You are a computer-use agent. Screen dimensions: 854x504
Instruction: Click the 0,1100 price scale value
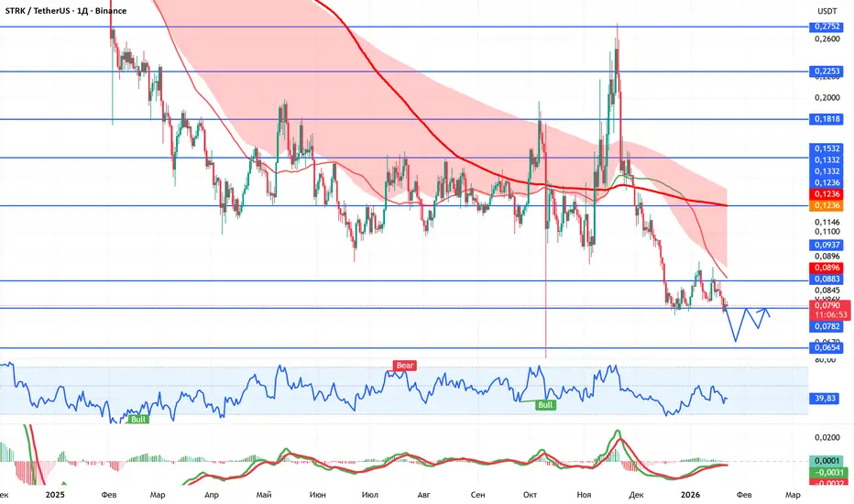[x=827, y=232]
